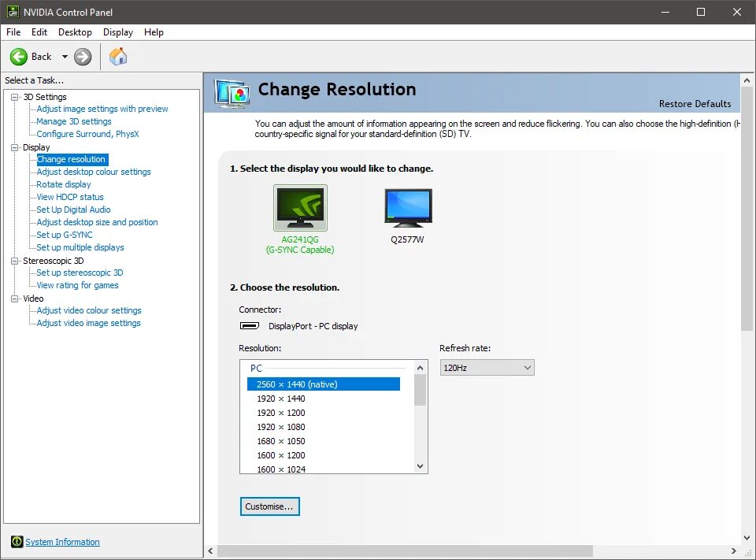
Task: Open the Edit menu
Action: point(39,32)
